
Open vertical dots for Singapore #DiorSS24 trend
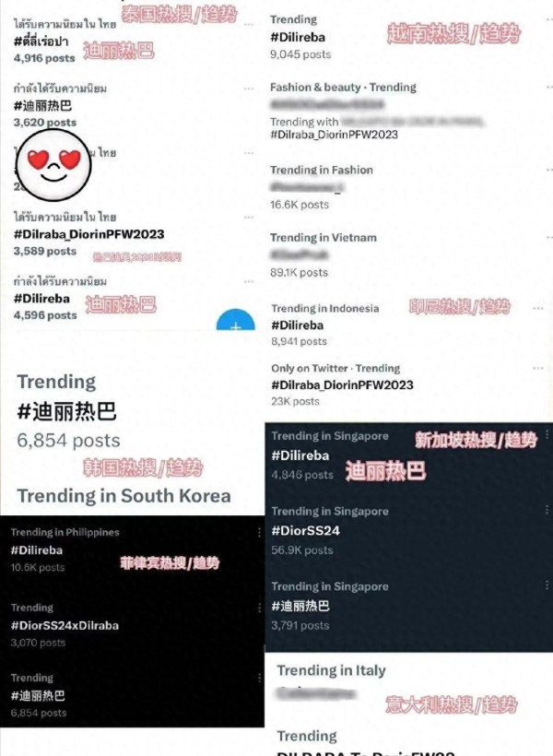point(547,510)
